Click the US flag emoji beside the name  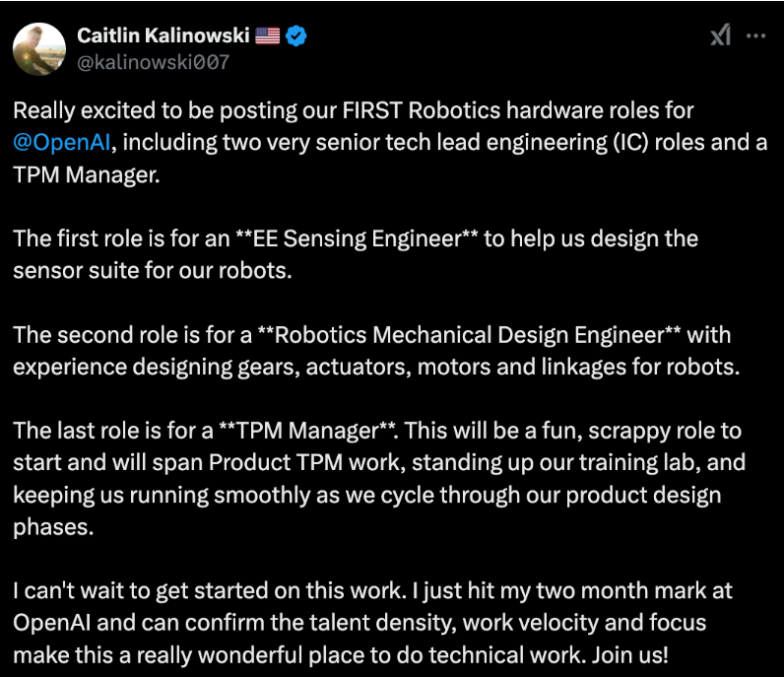point(267,36)
